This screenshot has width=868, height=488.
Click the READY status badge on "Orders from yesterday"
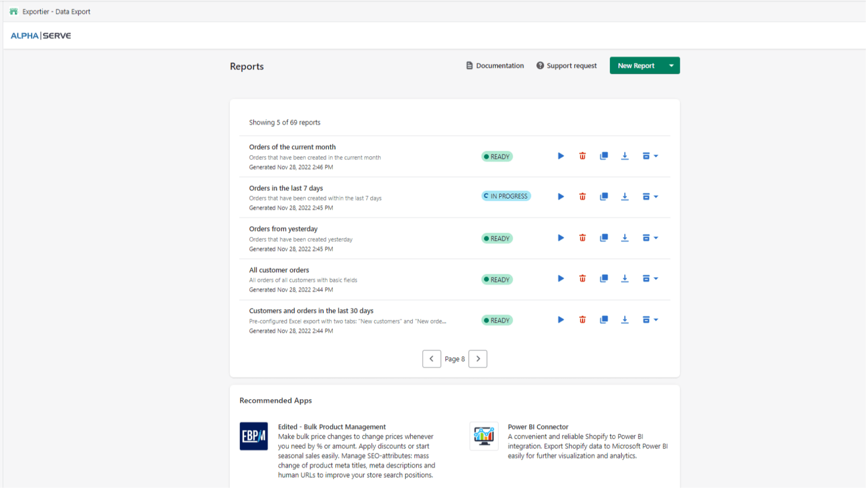click(x=496, y=238)
